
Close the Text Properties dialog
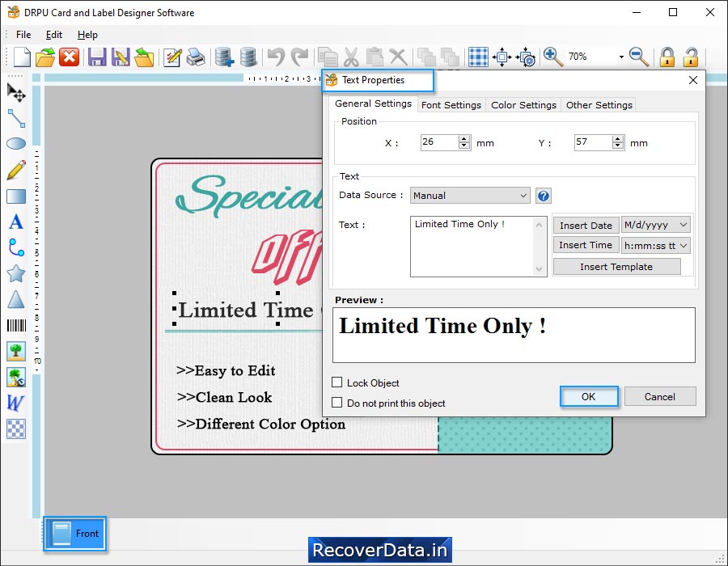(693, 80)
